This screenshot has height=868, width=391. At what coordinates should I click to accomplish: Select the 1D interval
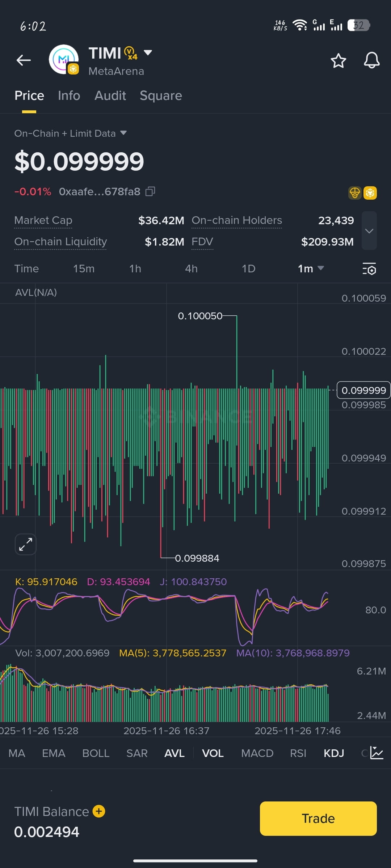[x=248, y=269]
